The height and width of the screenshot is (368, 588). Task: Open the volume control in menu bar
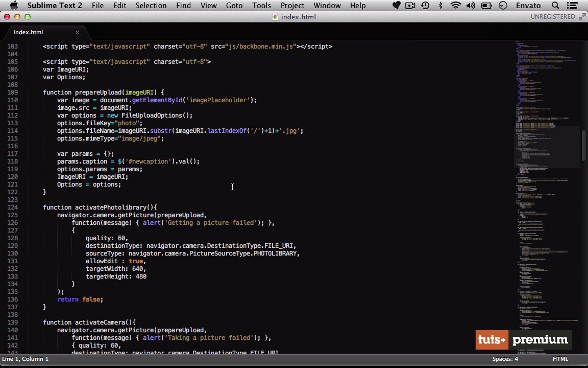pos(471,5)
